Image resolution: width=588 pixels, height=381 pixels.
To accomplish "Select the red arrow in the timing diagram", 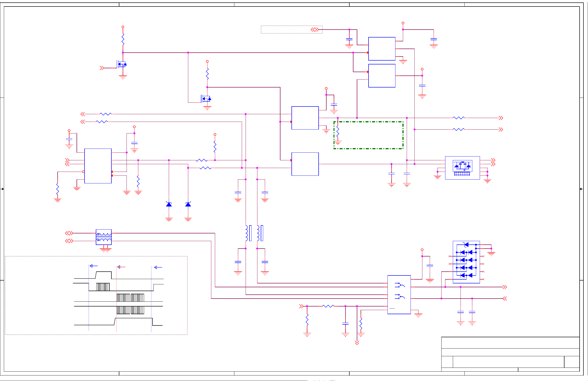I will (x=121, y=267).
